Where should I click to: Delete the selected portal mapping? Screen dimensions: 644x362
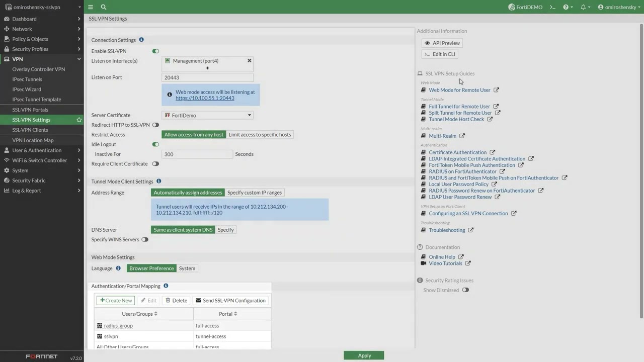pos(176,300)
